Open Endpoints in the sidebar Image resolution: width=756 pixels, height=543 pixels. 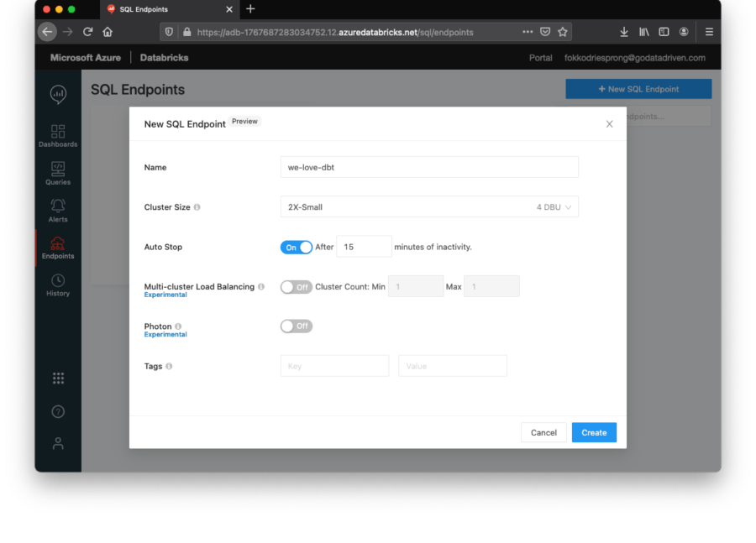click(x=58, y=248)
